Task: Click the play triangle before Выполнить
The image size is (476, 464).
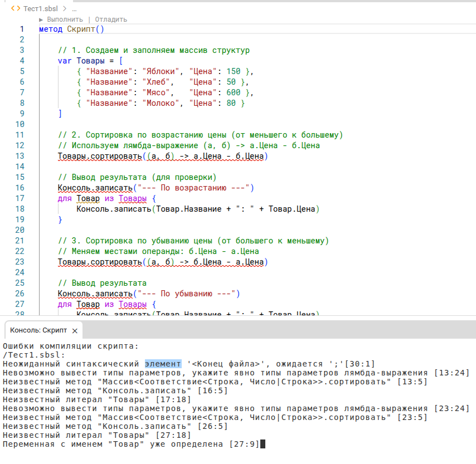Action: [x=41, y=19]
